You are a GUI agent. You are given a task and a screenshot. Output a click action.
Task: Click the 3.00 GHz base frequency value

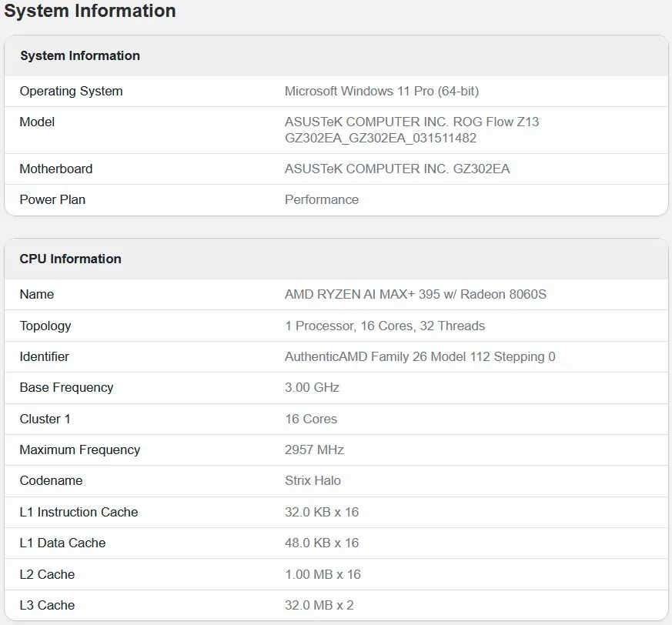pyautogui.click(x=312, y=387)
